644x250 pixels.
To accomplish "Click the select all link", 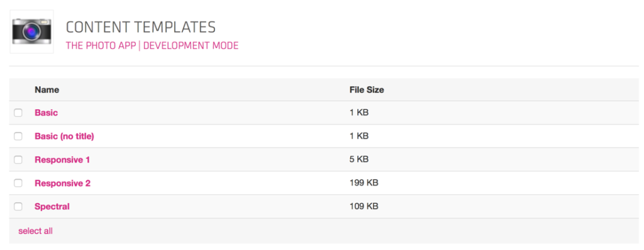I will tap(35, 231).
